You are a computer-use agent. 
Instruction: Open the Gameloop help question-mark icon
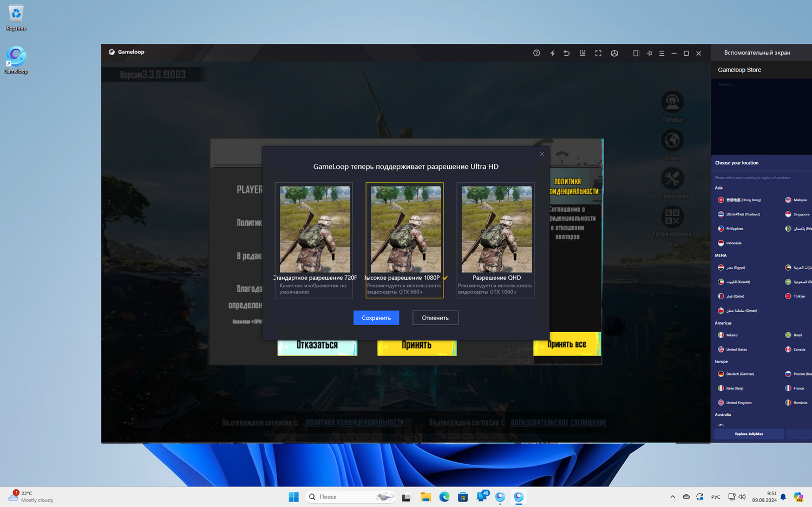(x=536, y=53)
